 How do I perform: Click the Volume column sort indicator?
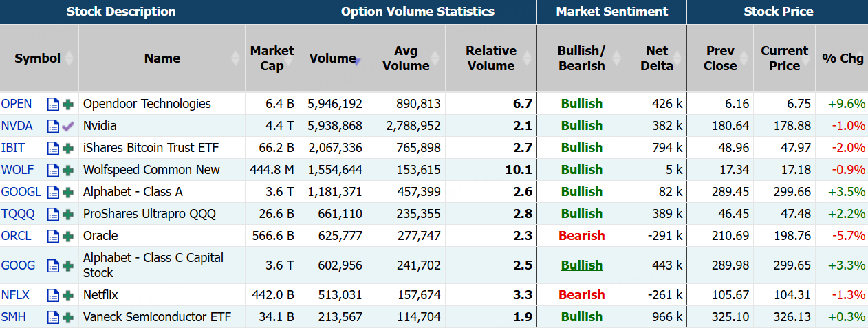(357, 61)
